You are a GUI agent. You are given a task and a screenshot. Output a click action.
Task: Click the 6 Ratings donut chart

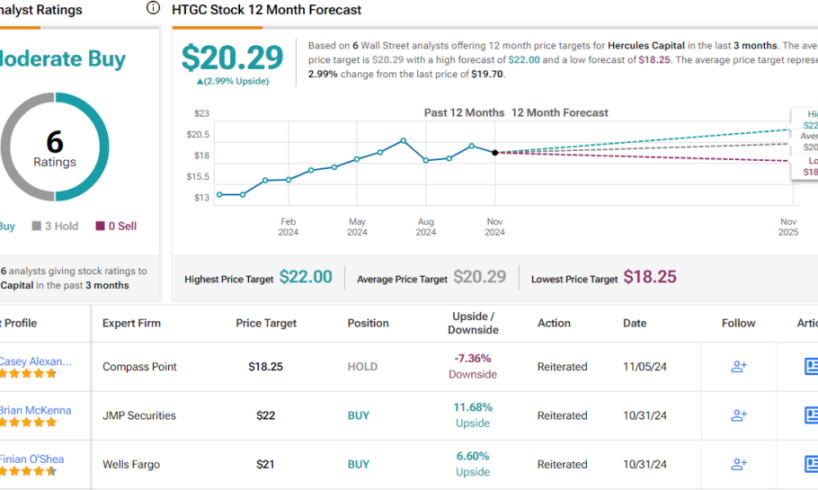[54, 148]
